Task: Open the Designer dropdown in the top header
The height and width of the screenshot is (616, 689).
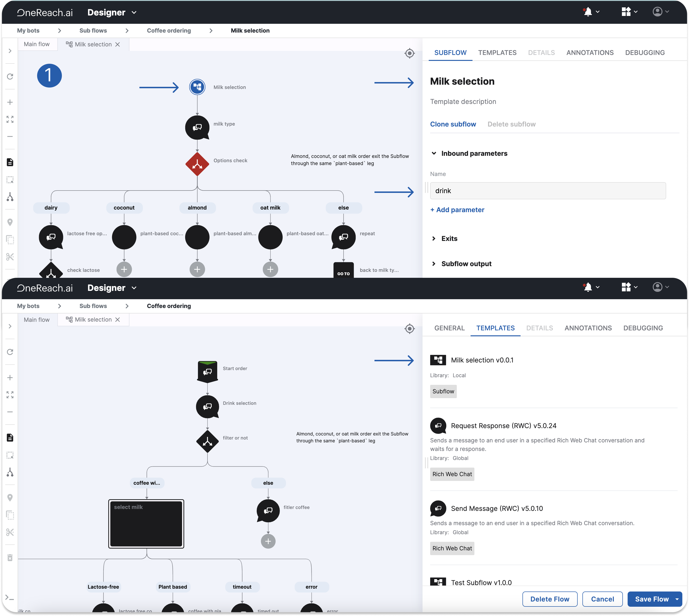Action: click(112, 13)
